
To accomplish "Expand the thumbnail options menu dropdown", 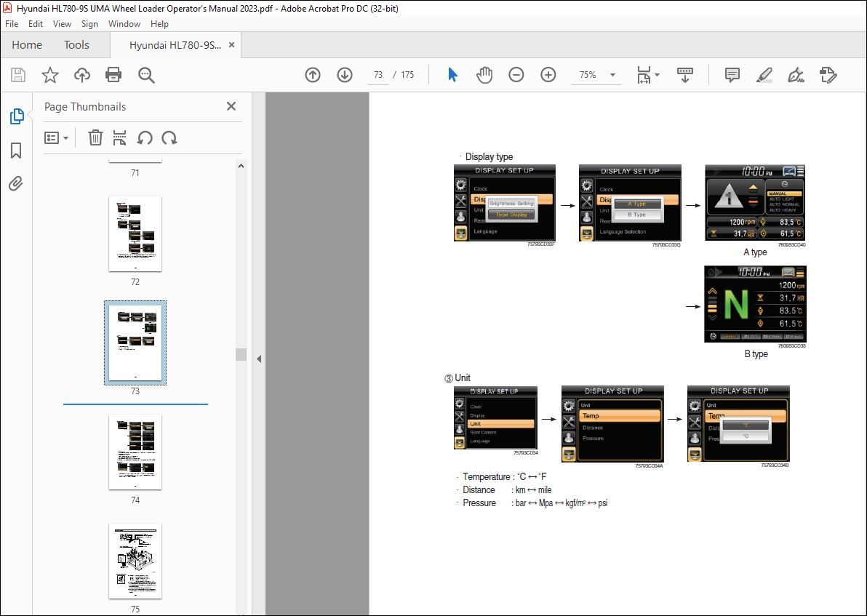I will [x=57, y=138].
